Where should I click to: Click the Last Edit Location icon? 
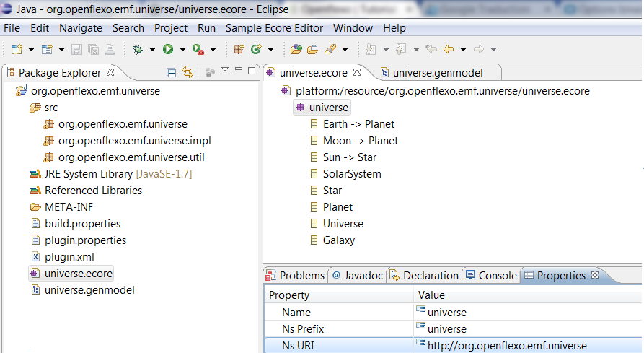coord(431,49)
